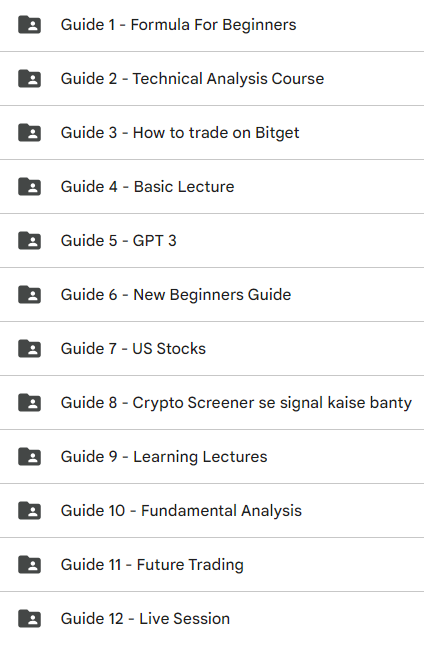Click the shared folder icon for Guide 1
The image size is (424, 645).
pos(29,25)
